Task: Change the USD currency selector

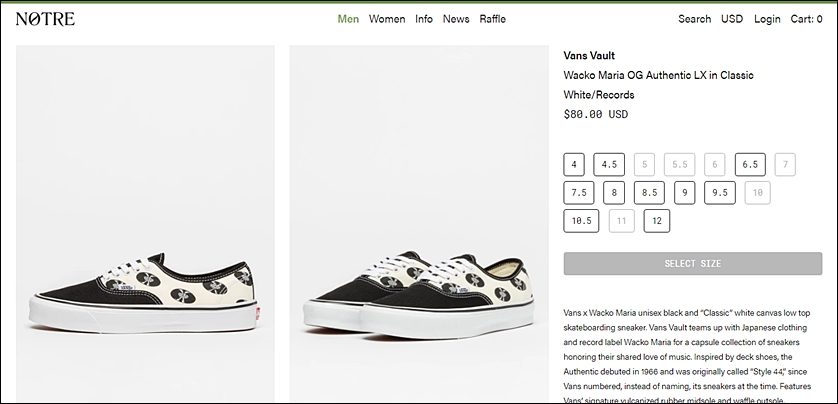Action: [x=732, y=19]
